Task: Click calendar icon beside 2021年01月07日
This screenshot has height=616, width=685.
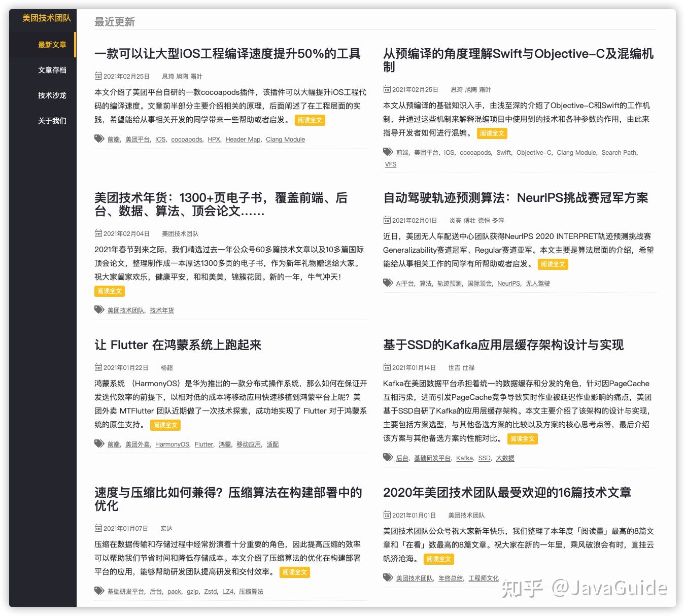Action: point(98,528)
